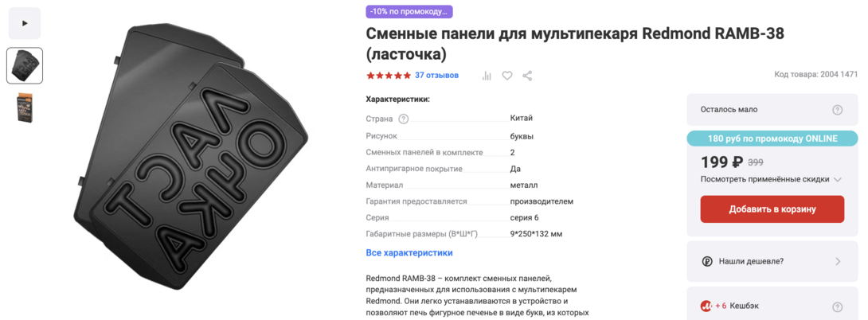Click Добавить в корзину button

pos(772,209)
